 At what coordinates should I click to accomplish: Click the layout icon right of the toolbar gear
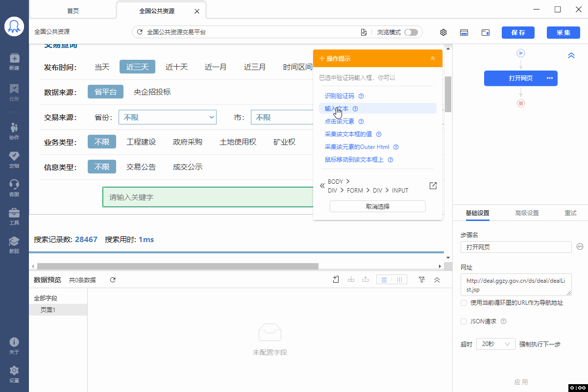[464, 32]
